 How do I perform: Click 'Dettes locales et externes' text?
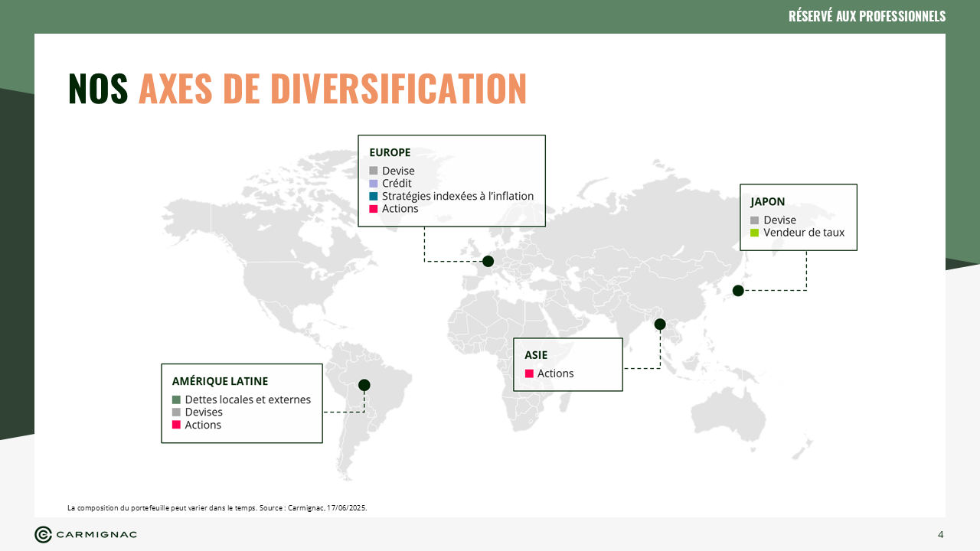click(248, 399)
